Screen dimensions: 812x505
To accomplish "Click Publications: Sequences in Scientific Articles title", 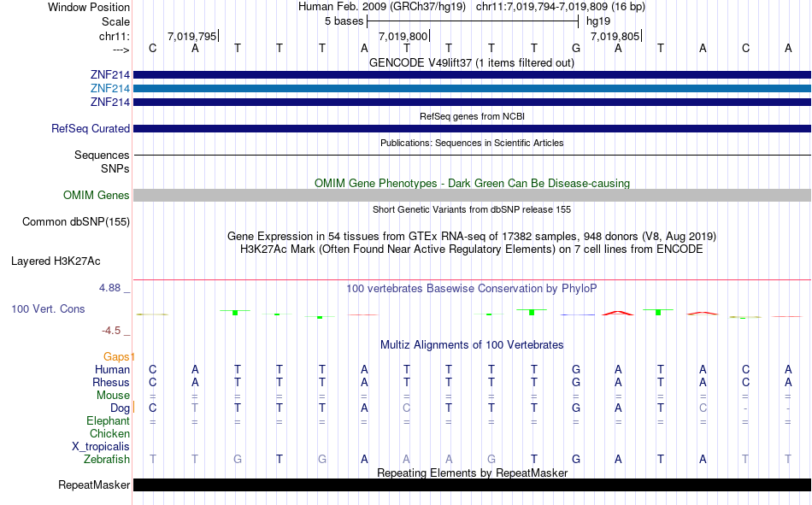I will pos(472,143).
